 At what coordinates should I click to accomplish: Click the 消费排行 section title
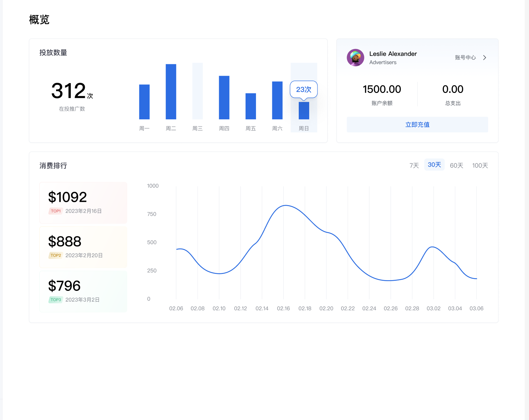[53, 166]
